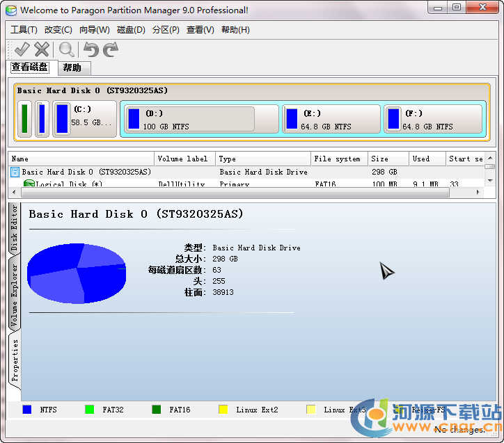Click the Undo arrow icon

pyautogui.click(x=90, y=49)
